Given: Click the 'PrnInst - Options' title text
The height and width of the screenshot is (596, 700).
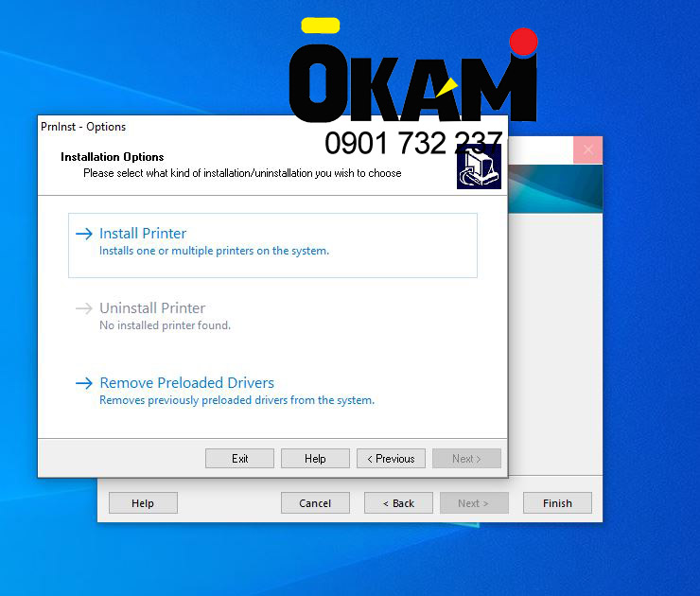Looking at the screenshot, I should pos(83,127).
